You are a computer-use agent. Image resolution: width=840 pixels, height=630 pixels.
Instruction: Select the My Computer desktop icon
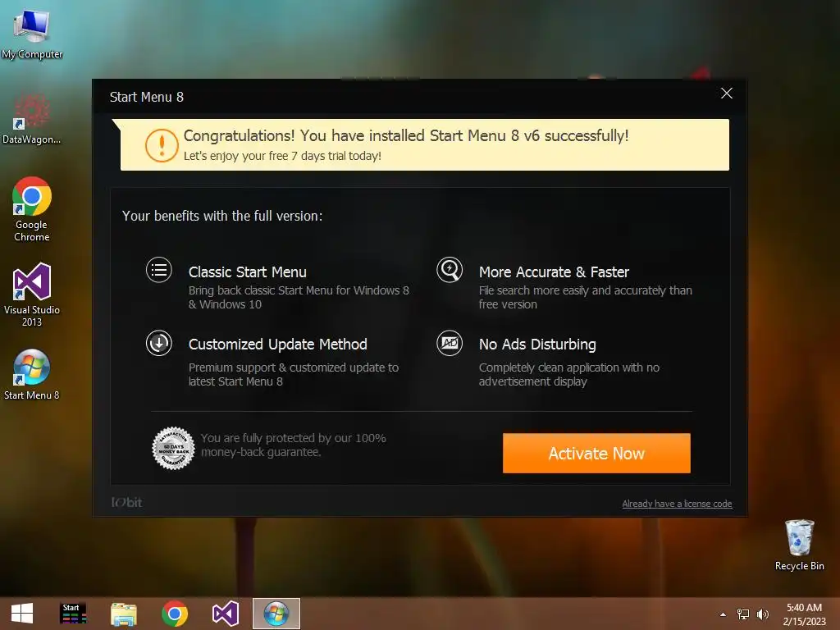[32, 34]
